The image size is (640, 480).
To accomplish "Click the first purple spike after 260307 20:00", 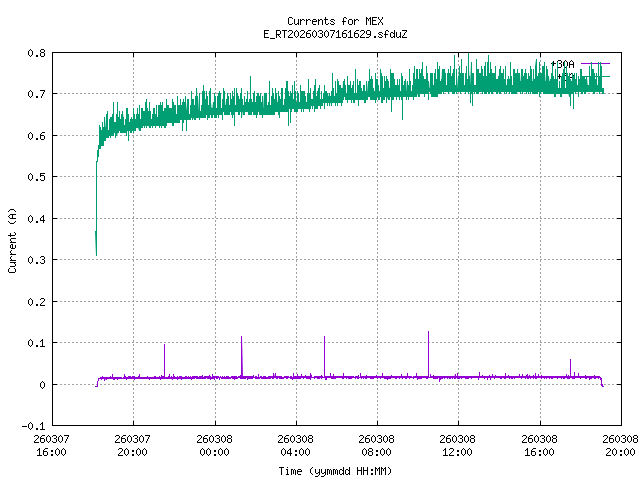I will pos(165,347).
